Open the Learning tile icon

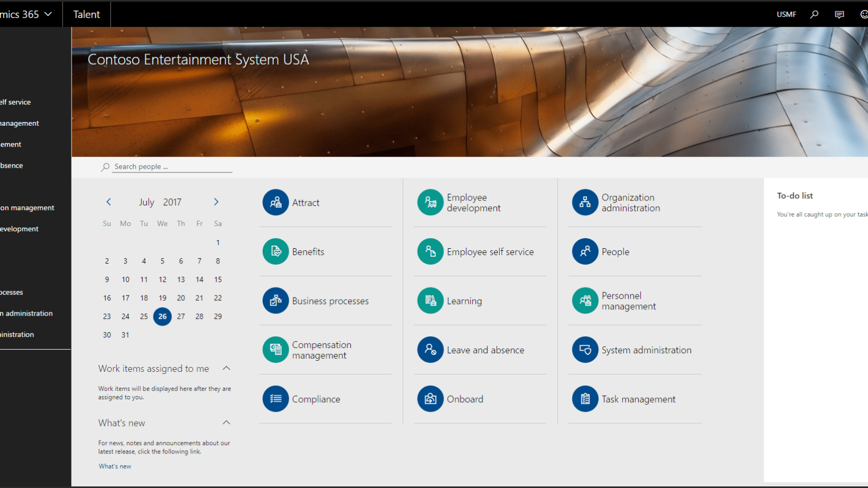click(430, 301)
